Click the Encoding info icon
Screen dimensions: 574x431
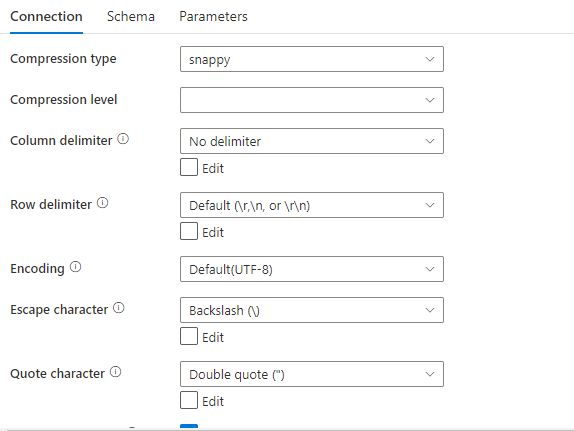click(75, 267)
